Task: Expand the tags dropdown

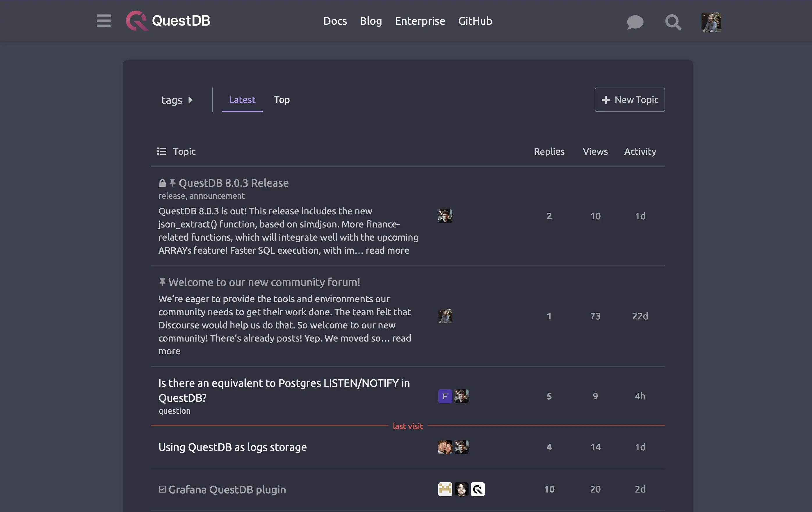Action: click(177, 100)
